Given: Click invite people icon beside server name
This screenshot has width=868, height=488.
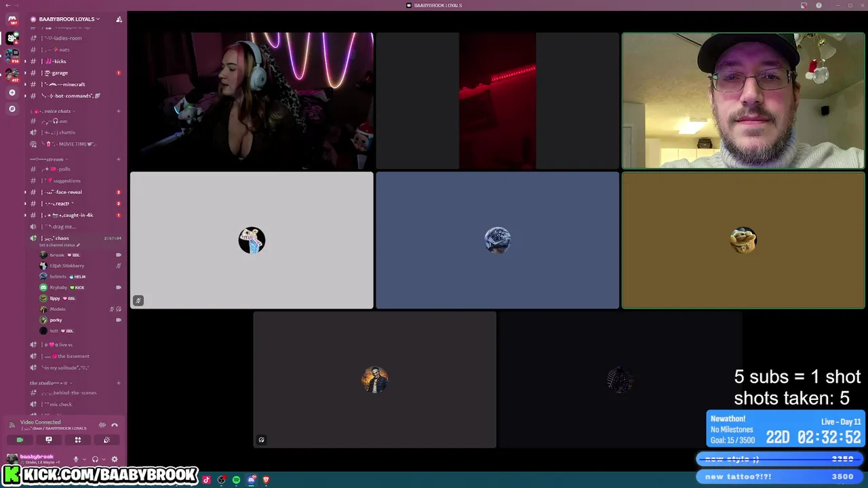Looking at the screenshot, I should (x=119, y=19).
